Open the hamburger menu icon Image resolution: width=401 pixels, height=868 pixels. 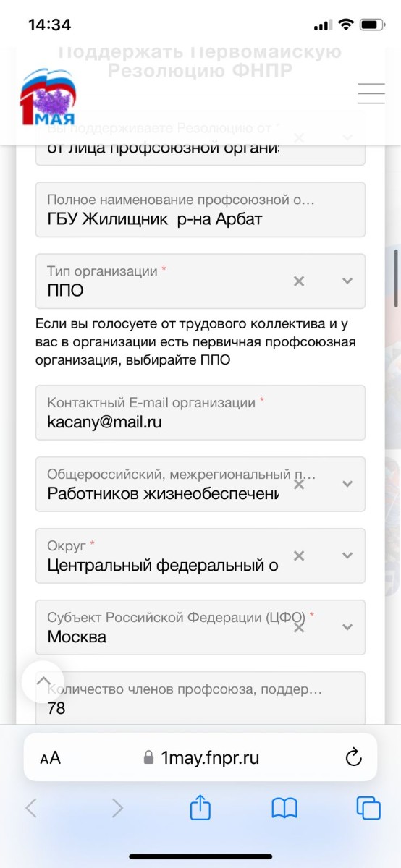click(x=371, y=93)
